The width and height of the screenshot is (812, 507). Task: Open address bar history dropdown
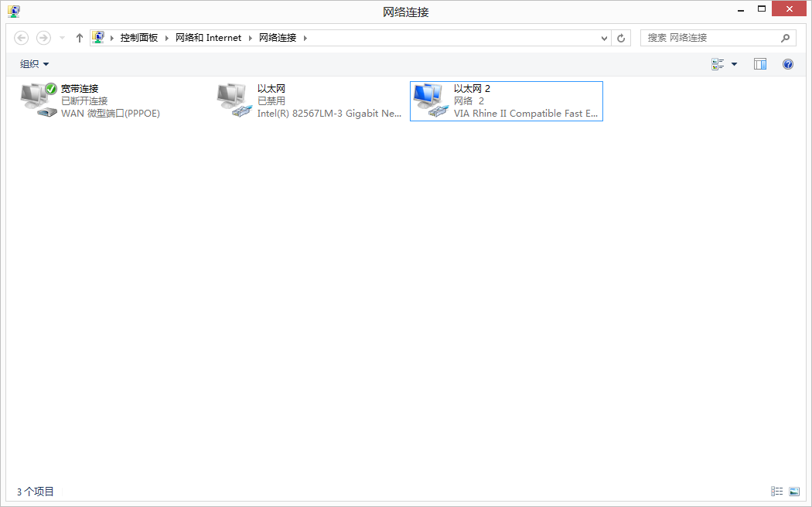(604, 38)
